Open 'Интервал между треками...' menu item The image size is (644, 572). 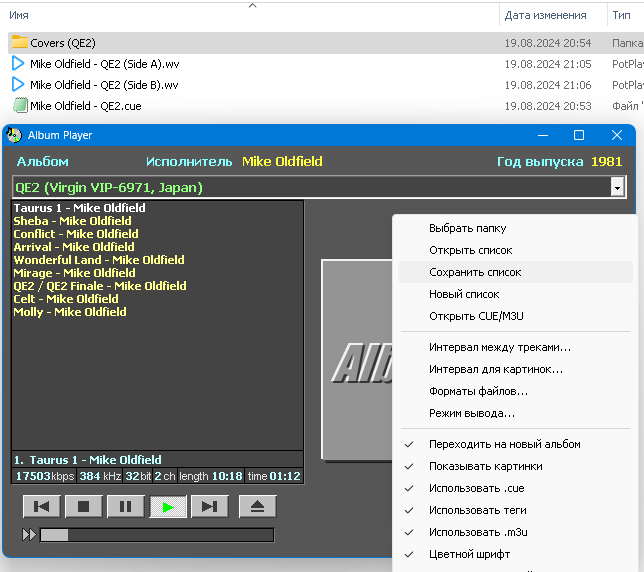[515, 347]
